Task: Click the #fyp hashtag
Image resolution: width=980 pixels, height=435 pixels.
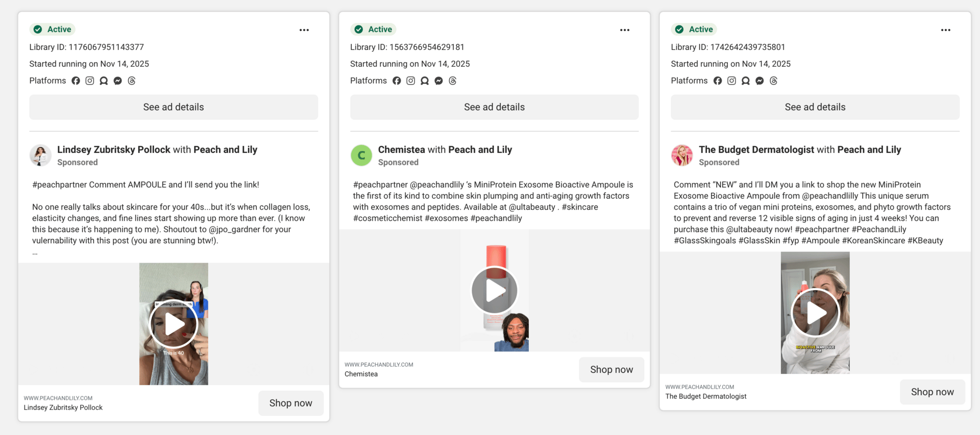Action: 791,241
